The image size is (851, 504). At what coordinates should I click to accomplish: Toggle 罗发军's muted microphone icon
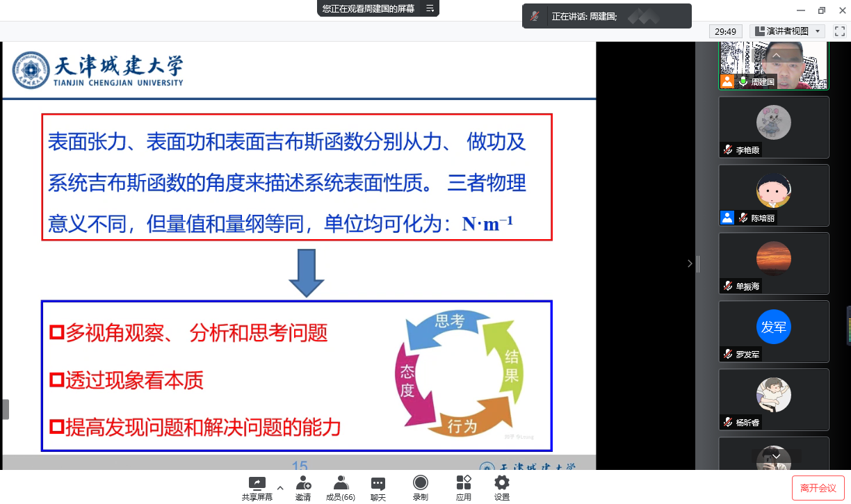pyautogui.click(x=727, y=354)
